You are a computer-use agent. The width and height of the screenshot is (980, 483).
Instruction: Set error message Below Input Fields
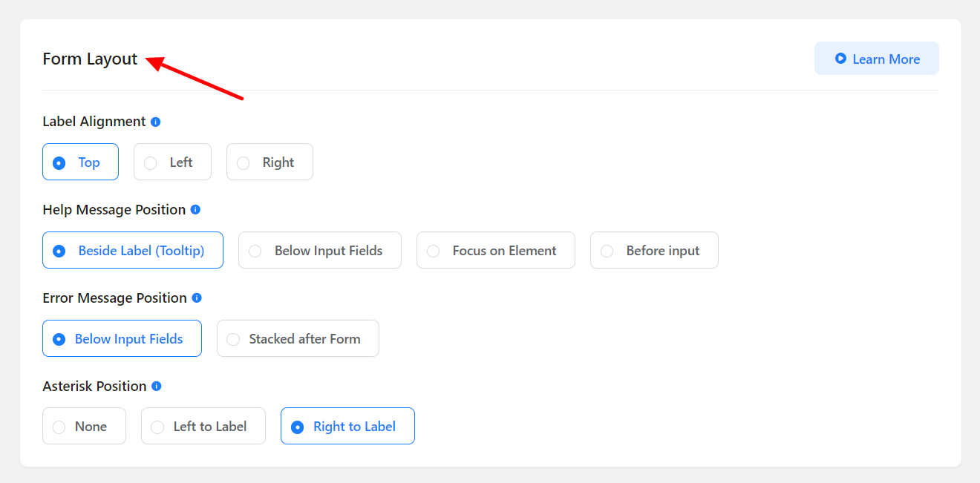click(x=122, y=339)
